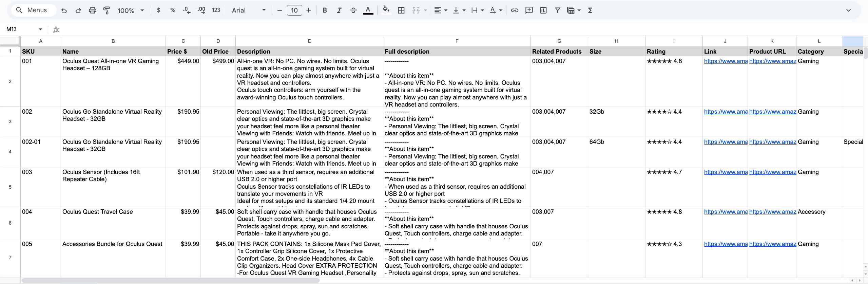
Task: Click the horizontal scrollbar thumb
Action: (170, 280)
